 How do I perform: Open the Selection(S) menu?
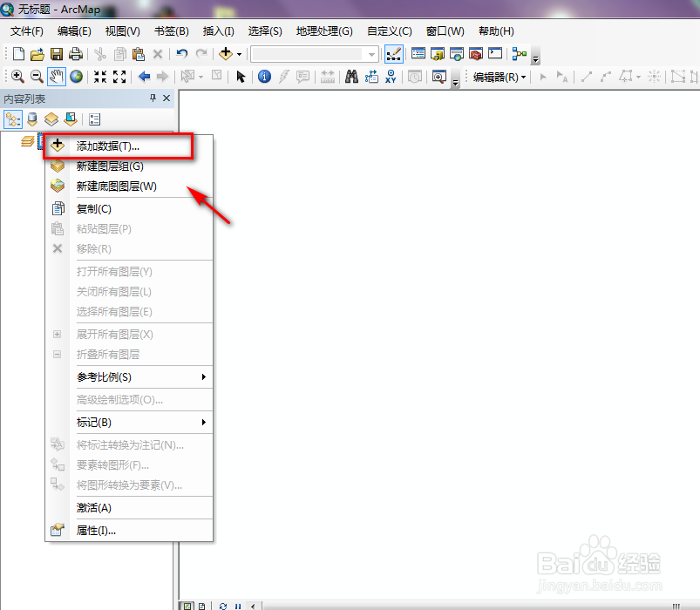tap(265, 31)
